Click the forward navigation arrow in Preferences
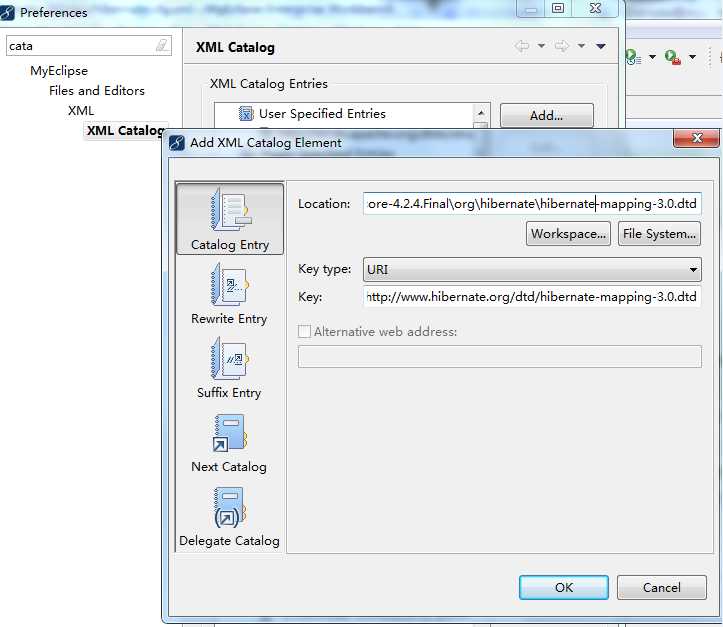 (562, 46)
